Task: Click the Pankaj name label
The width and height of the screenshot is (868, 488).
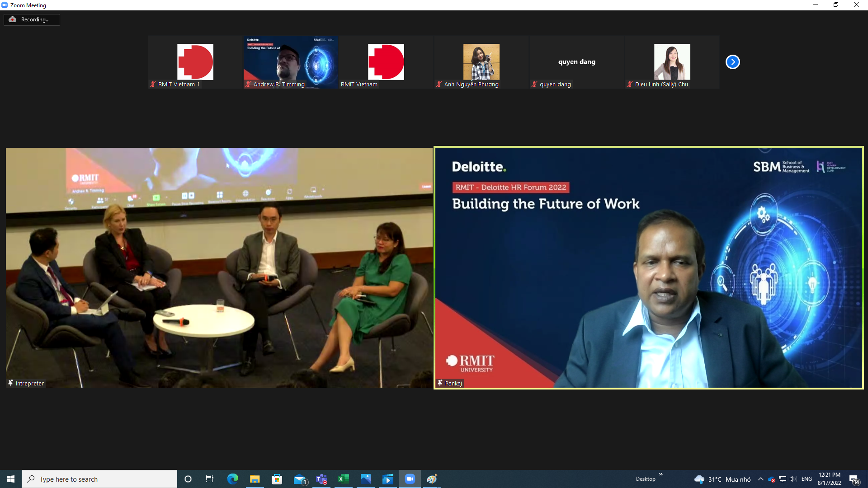Action: pos(453,383)
